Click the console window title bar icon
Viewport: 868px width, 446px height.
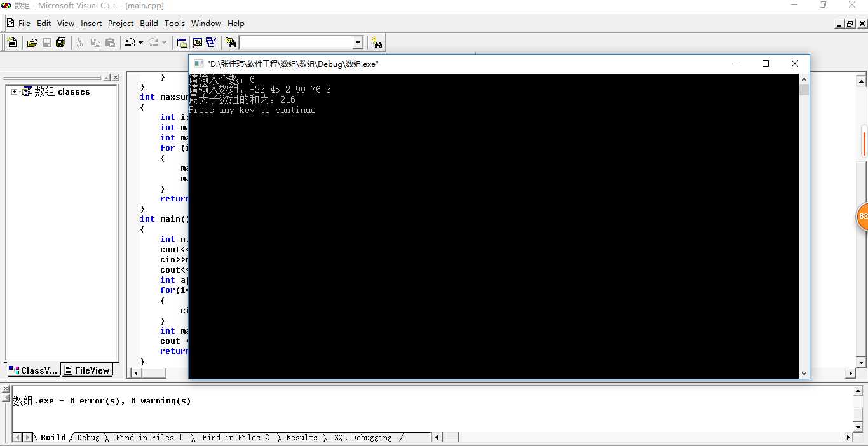point(198,64)
